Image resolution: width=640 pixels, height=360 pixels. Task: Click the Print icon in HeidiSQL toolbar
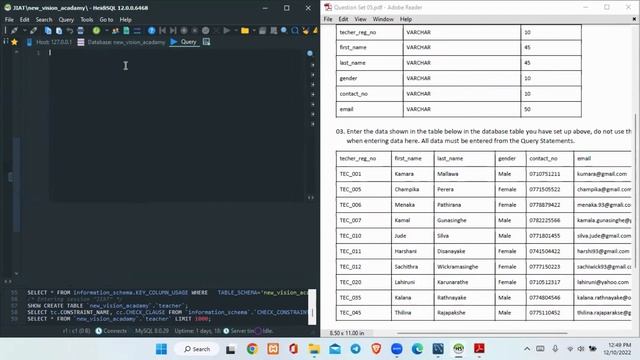click(81, 31)
